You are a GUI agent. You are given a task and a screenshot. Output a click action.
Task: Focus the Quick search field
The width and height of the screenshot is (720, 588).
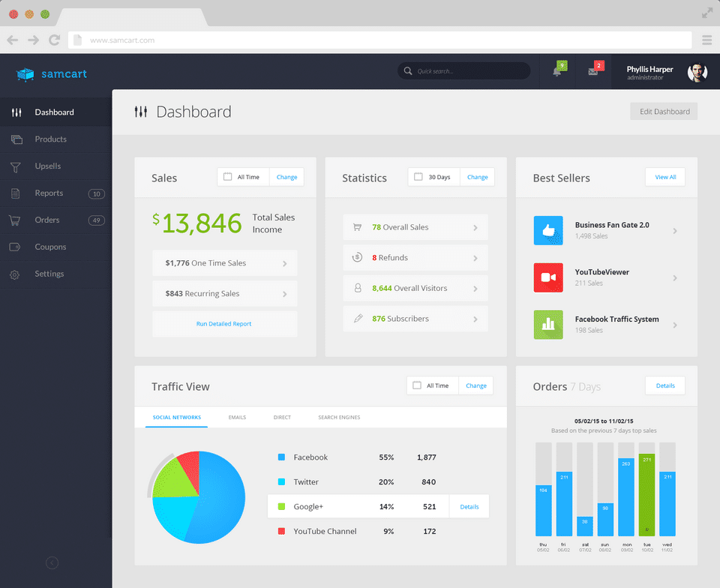(x=463, y=71)
